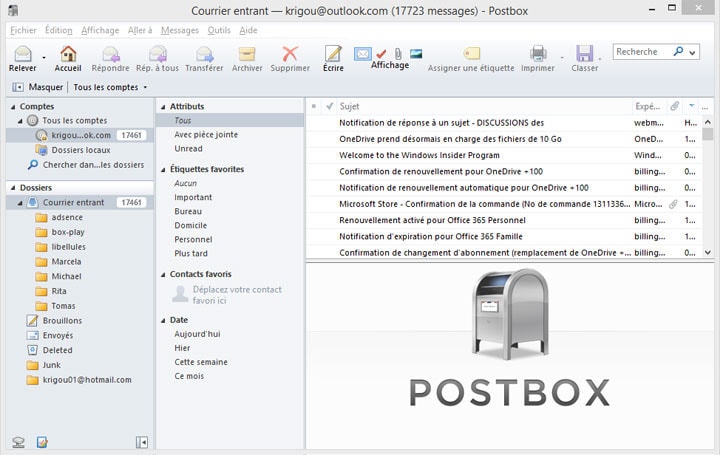Open krigou01@hotmail.com folder
Viewport: 720px width, 455px height.
pos(87,380)
